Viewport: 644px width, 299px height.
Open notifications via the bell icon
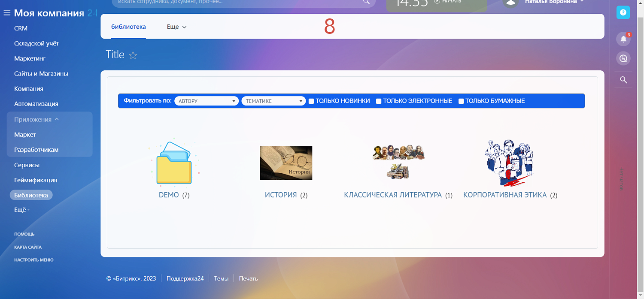click(x=623, y=39)
